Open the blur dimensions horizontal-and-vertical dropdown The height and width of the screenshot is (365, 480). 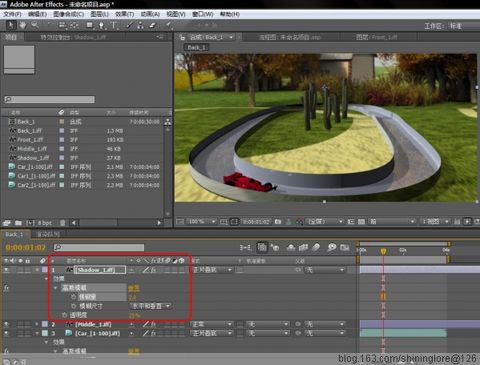[150, 306]
